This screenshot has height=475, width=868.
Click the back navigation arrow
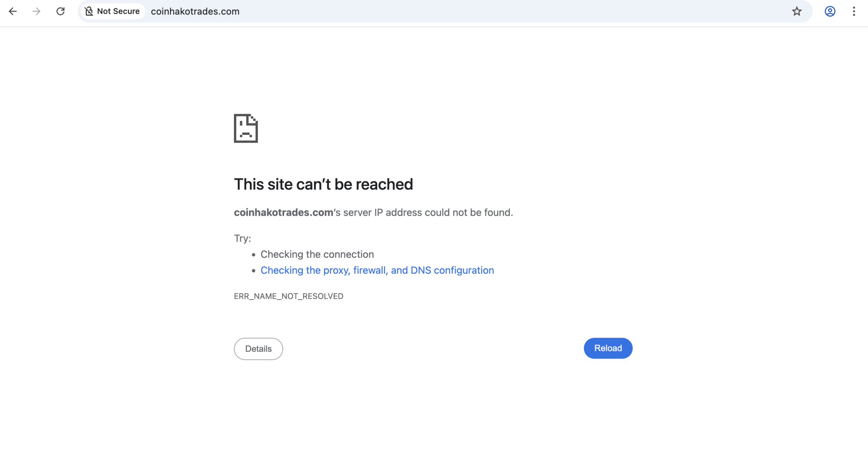tap(13, 11)
